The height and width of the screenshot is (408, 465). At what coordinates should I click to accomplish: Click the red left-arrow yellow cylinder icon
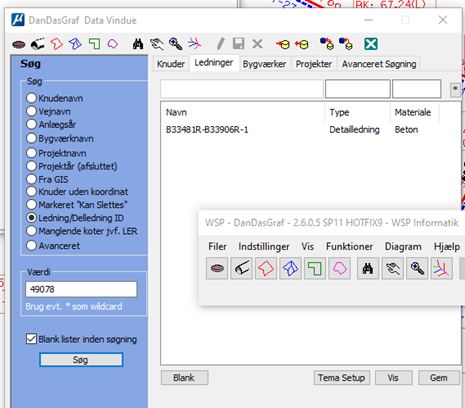[302, 44]
